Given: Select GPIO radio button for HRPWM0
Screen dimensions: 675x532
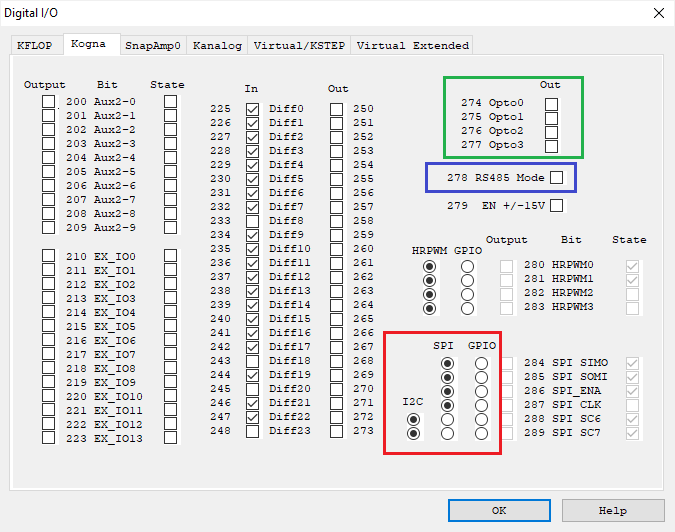Looking at the screenshot, I should [x=467, y=267].
